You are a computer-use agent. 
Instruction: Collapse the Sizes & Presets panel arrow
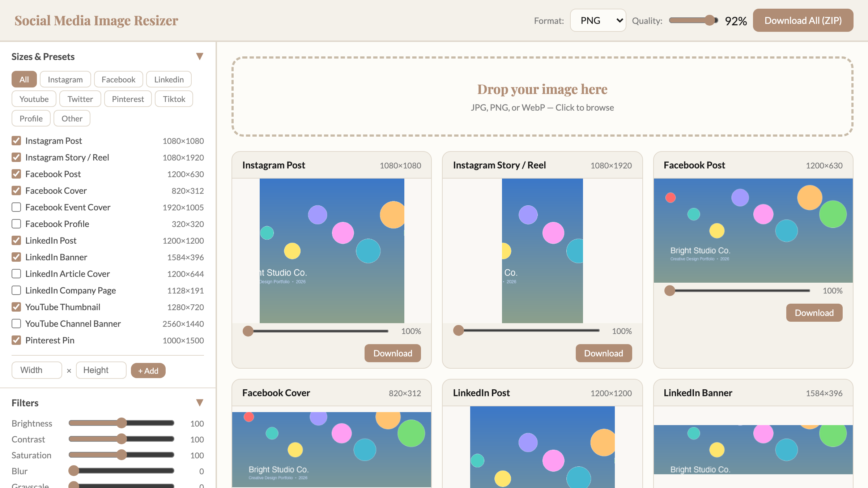[x=200, y=56]
